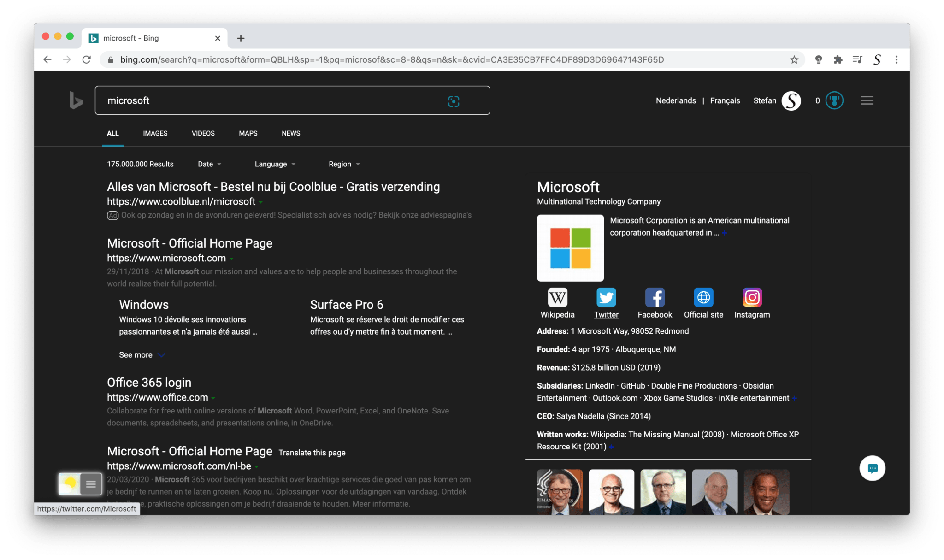The image size is (944, 560).
Task: Open the Instagram icon
Action: [752, 297]
